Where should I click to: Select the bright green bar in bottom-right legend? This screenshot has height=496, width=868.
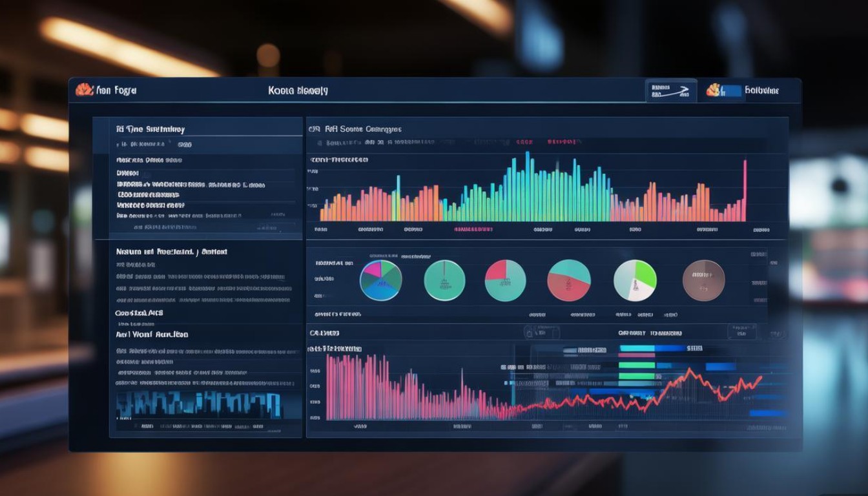(x=636, y=365)
